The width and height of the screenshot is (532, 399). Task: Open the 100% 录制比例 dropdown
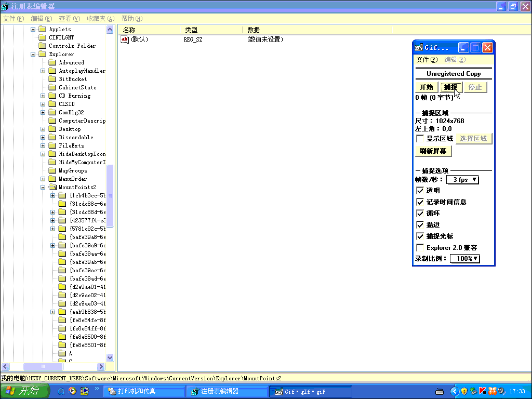click(464, 259)
